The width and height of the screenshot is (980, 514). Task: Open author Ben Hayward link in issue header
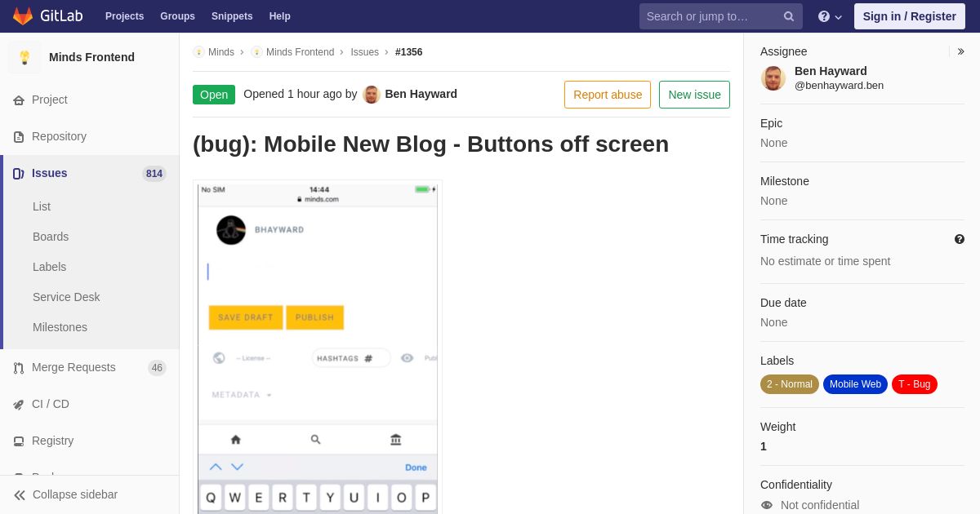pyautogui.click(x=421, y=94)
